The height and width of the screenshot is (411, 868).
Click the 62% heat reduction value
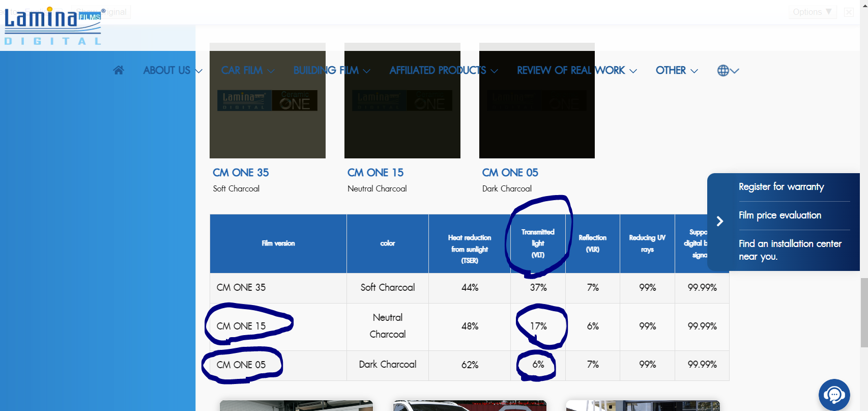click(470, 365)
